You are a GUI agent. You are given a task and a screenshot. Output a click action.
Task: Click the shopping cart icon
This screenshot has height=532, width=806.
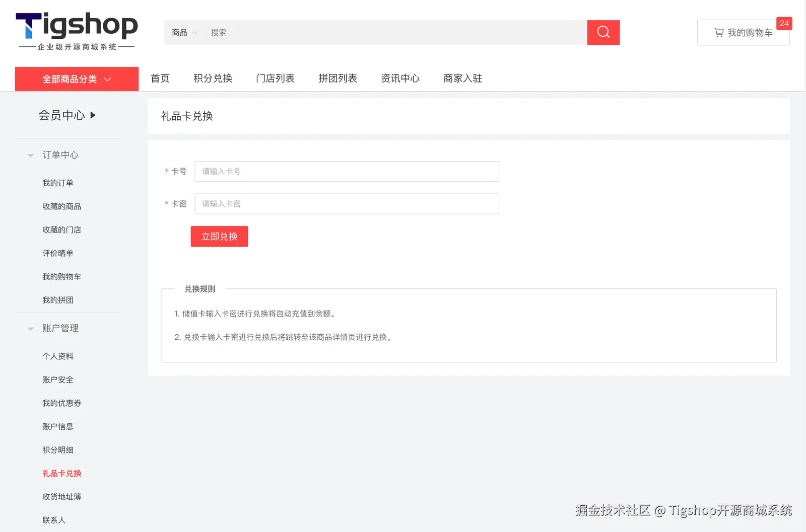[x=719, y=33]
